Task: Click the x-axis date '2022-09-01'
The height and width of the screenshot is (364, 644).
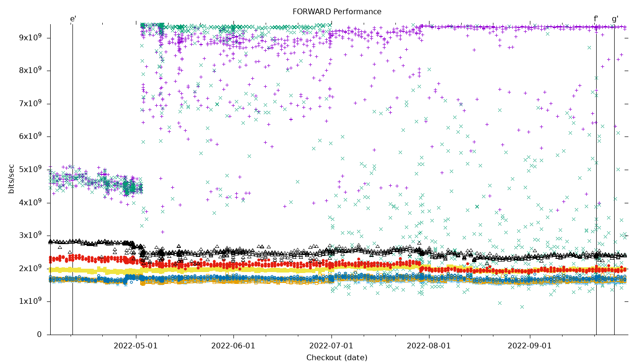Action: [x=529, y=346]
